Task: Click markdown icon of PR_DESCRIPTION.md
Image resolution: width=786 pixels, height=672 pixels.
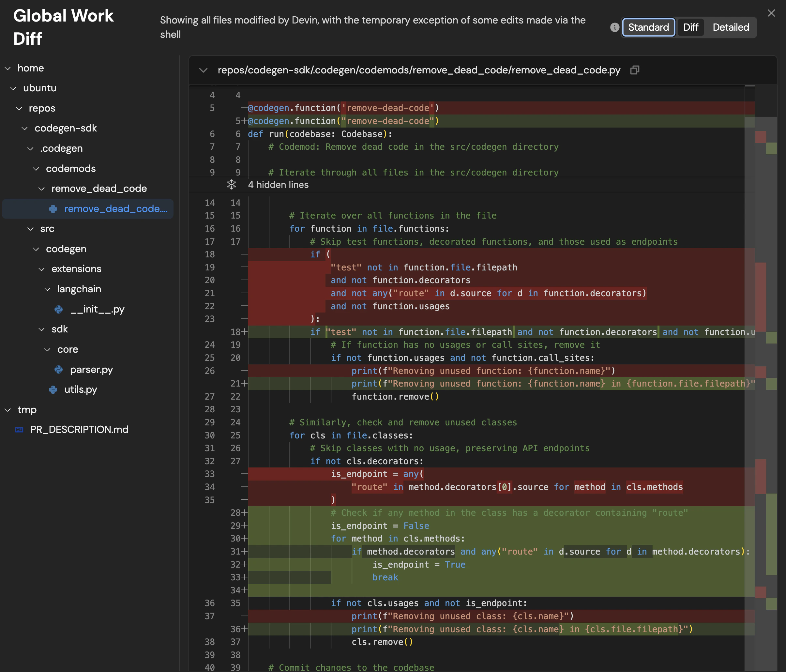Action: pyautogui.click(x=19, y=430)
